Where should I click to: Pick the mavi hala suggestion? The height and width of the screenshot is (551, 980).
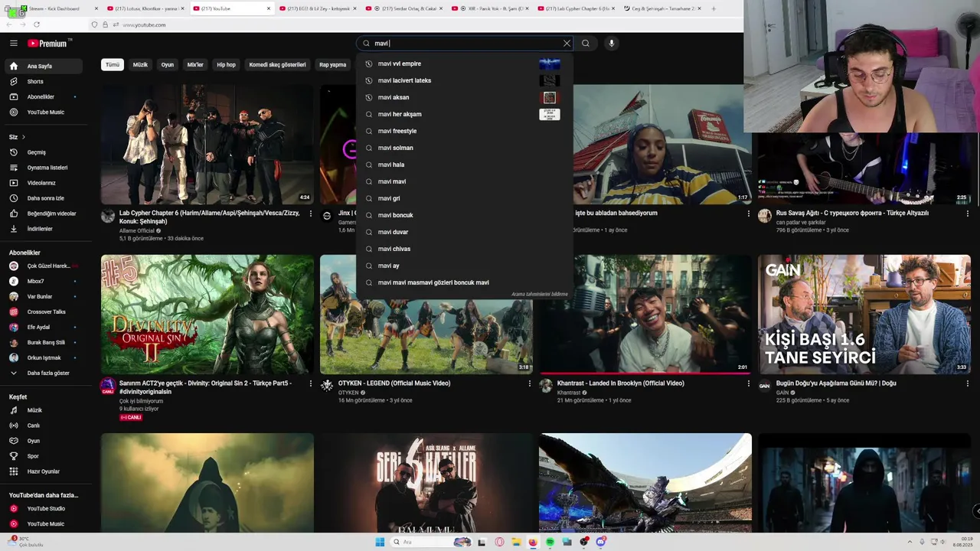(464, 165)
